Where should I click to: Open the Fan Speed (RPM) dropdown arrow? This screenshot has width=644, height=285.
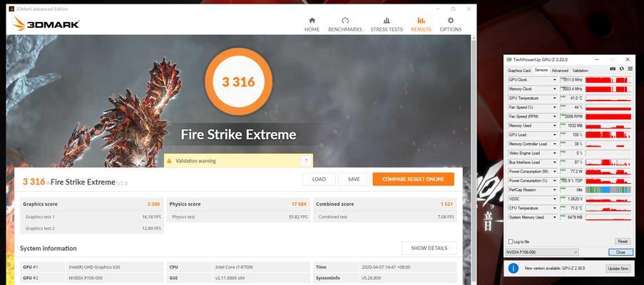(x=554, y=116)
